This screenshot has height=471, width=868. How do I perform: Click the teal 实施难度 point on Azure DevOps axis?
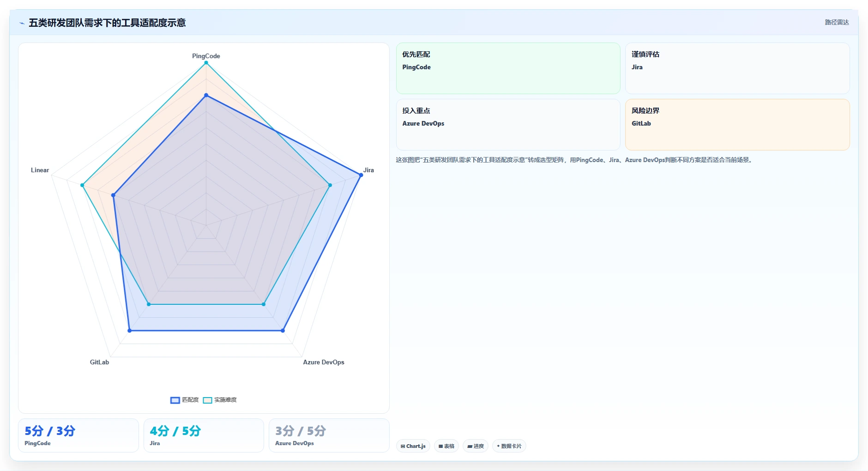point(264,304)
